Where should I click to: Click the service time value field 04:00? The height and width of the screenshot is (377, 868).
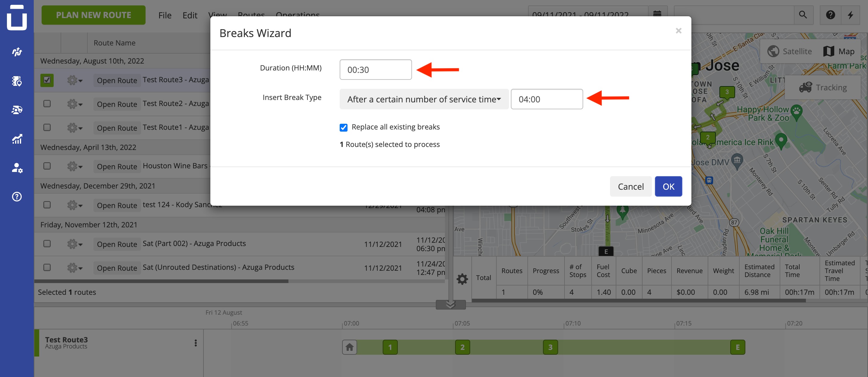tap(546, 99)
